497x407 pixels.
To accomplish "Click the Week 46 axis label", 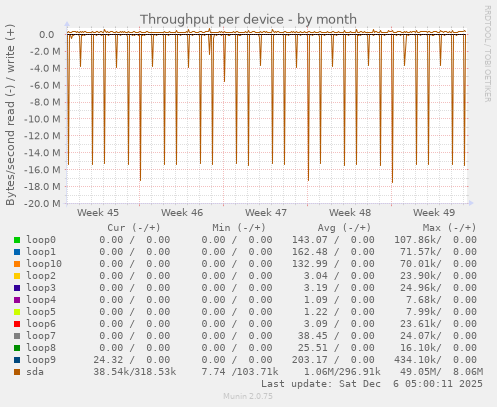I will coord(182,213).
